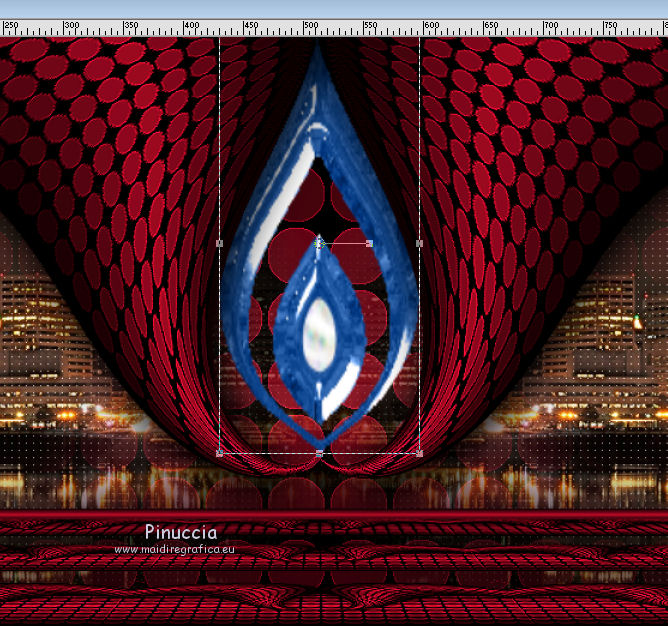Viewport: 668px width, 626px height.
Task: Click the 600 mark on the ruler
Action: click(x=431, y=25)
